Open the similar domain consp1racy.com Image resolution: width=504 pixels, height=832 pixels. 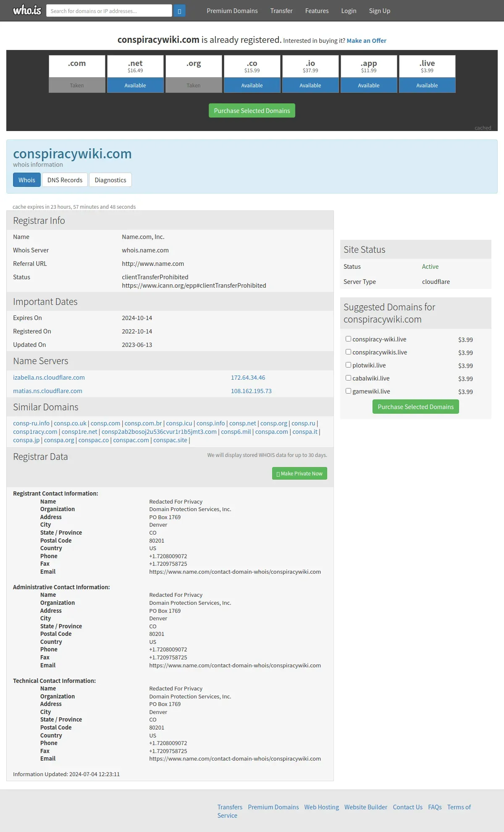pyautogui.click(x=35, y=432)
